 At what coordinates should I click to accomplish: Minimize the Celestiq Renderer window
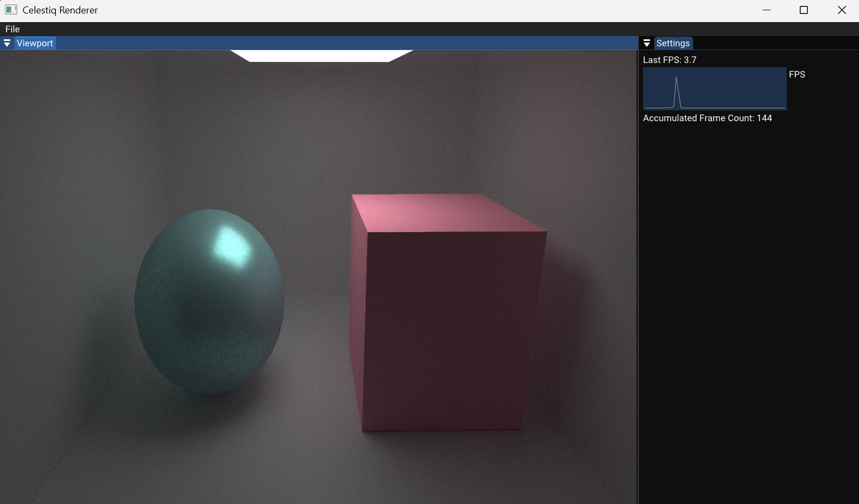pyautogui.click(x=766, y=10)
